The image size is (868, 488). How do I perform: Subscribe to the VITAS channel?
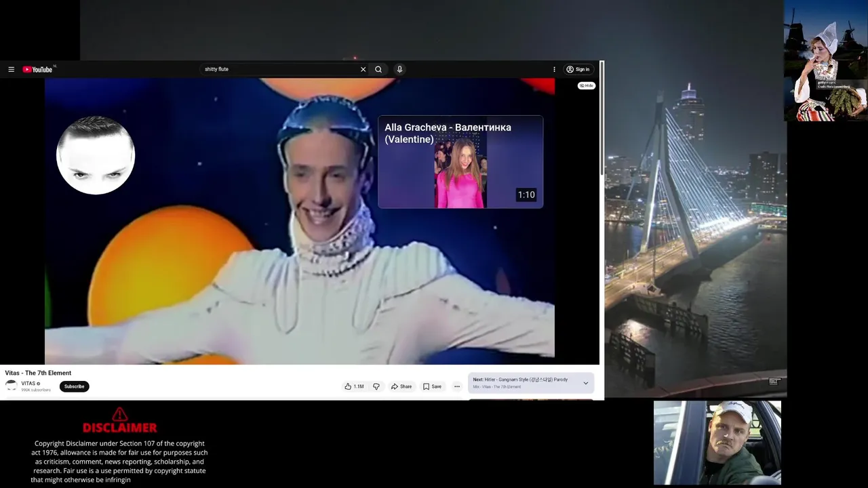point(75,386)
